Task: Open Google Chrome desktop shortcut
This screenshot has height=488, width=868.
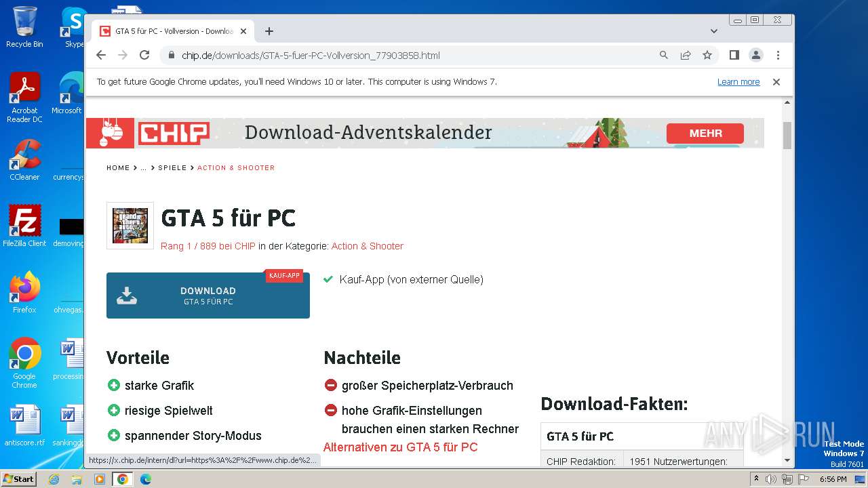Action: tap(24, 363)
